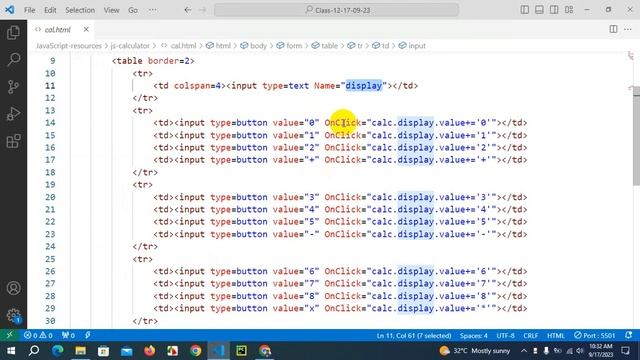Toggle the Secondary Side Bar layout icon
Viewport: 640px width, 360px height.
554,10
